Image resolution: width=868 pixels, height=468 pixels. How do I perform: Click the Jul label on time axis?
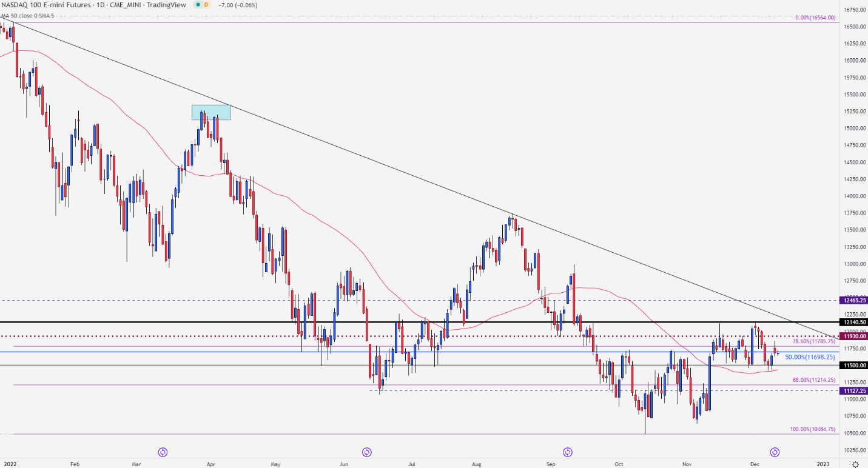[x=411, y=464]
